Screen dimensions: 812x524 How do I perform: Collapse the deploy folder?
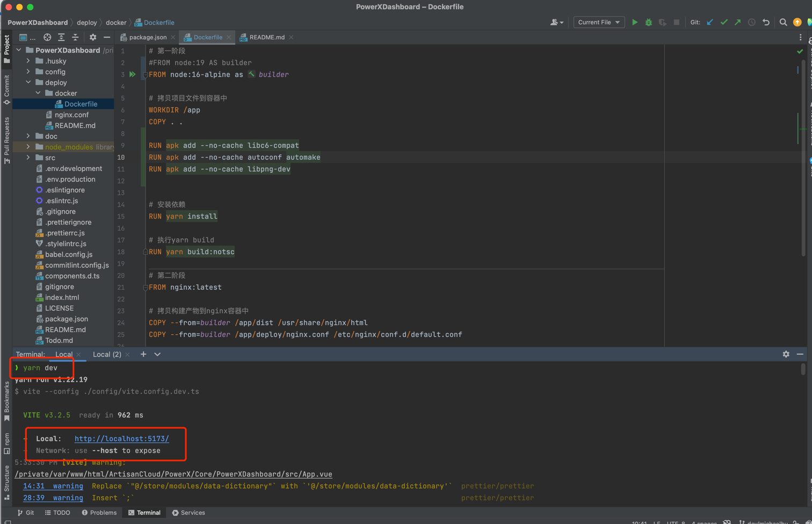coord(28,82)
